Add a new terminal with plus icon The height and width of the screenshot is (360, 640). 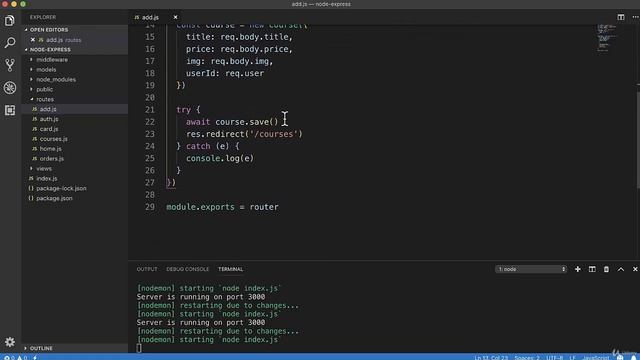578,269
